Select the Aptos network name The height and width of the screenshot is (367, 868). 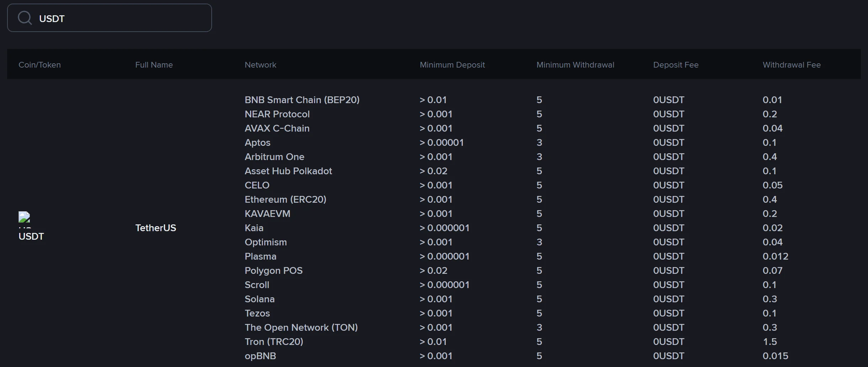coord(258,143)
